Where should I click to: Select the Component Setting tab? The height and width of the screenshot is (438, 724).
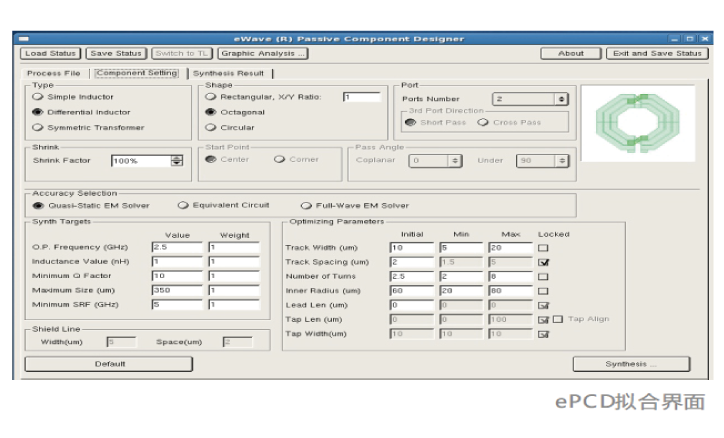(137, 73)
